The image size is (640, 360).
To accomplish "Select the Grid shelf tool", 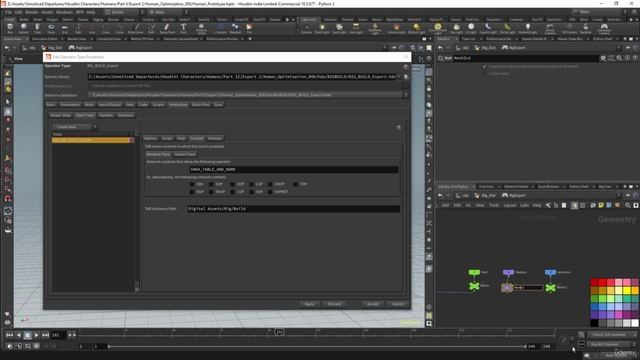I will point(64,29).
